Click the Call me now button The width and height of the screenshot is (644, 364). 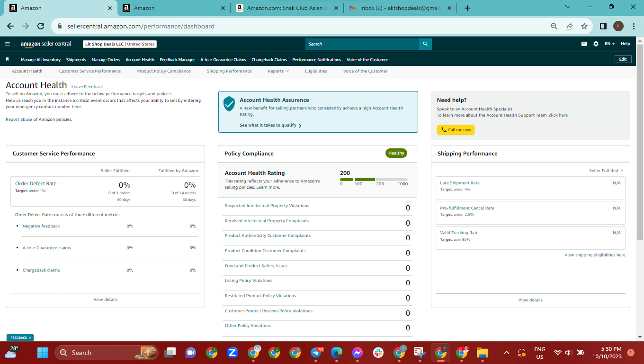pos(456,130)
